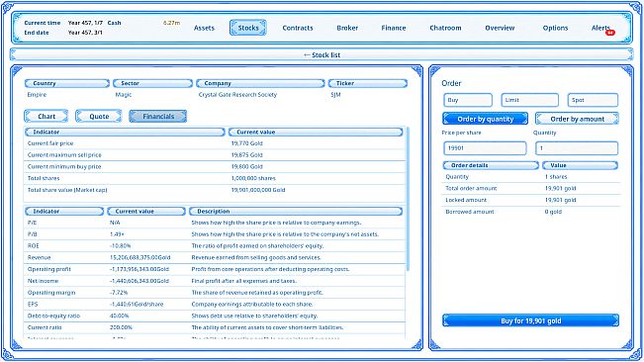This screenshot has height=362, width=644.
Task: Select the Operating margin row
Action: [215, 293]
